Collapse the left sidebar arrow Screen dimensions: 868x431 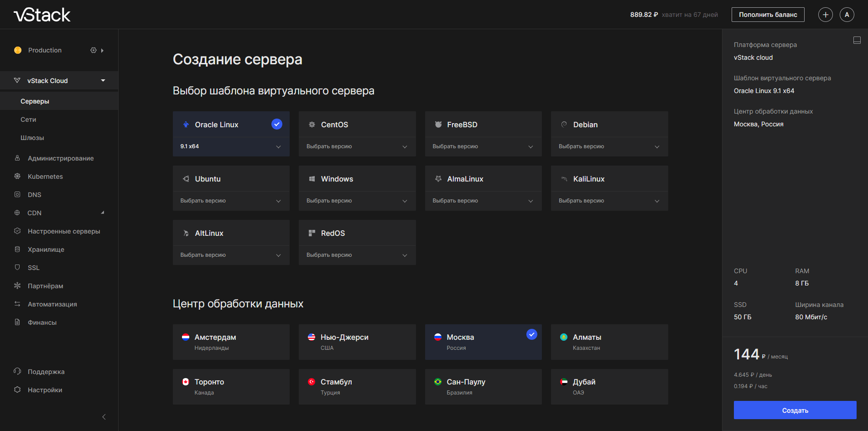(104, 417)
